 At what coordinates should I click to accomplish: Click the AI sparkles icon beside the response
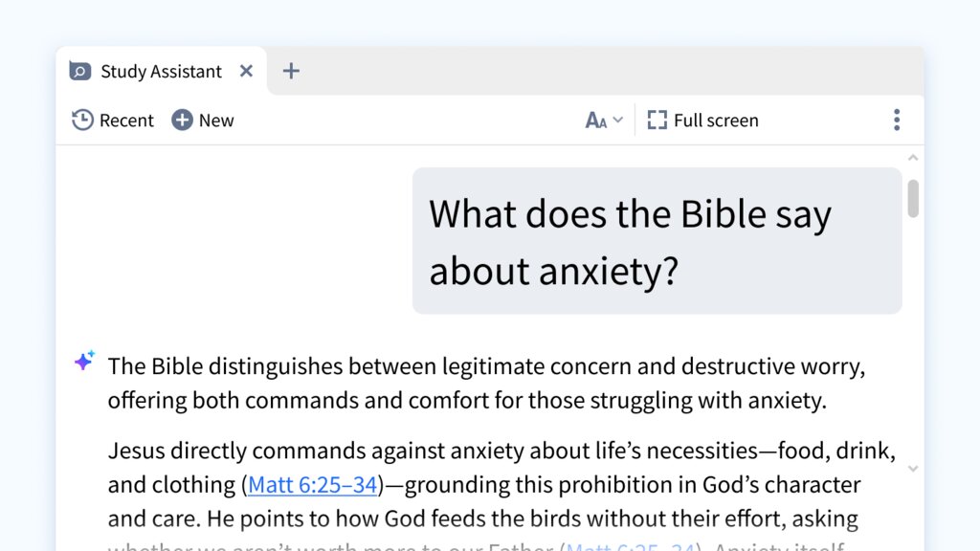tap(83, 361)
